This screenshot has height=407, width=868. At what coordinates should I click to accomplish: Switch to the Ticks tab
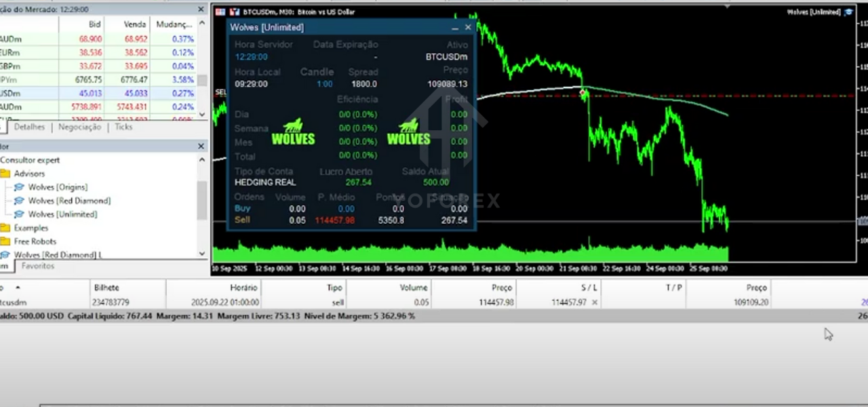point(123,127)
